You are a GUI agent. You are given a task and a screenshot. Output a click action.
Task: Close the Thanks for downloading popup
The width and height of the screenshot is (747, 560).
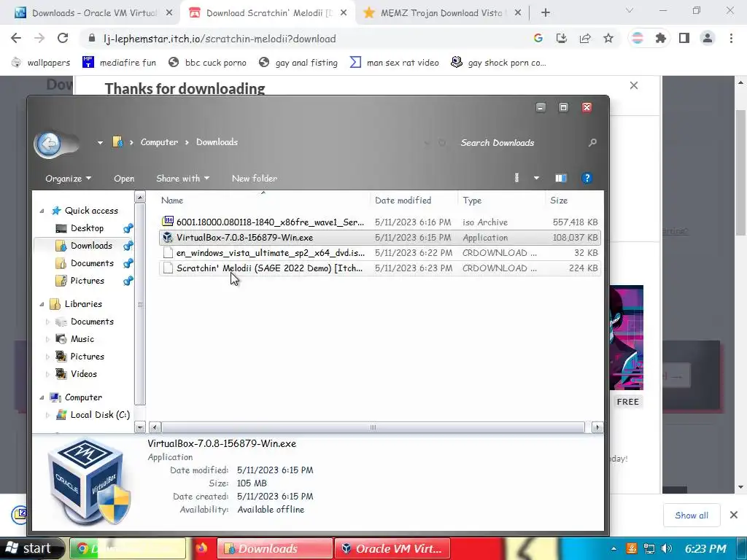(634, 85)
